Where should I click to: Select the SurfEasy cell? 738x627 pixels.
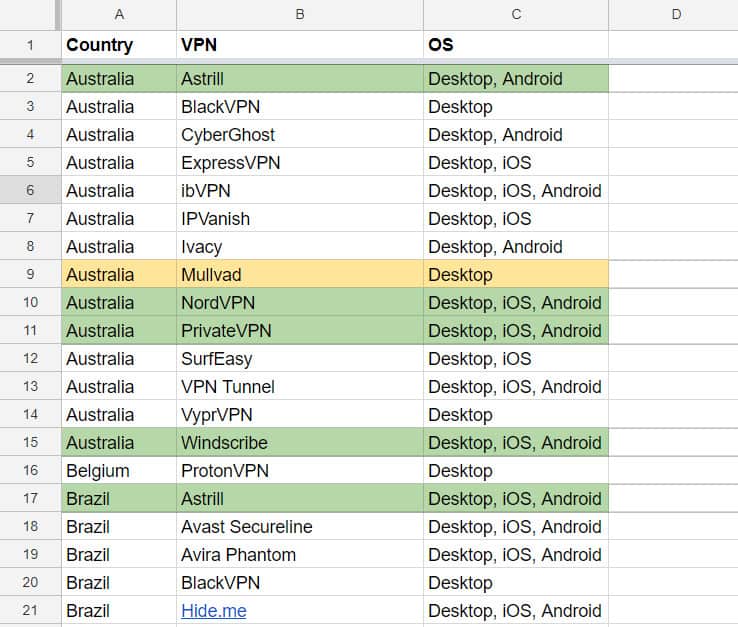coord(300,358)
